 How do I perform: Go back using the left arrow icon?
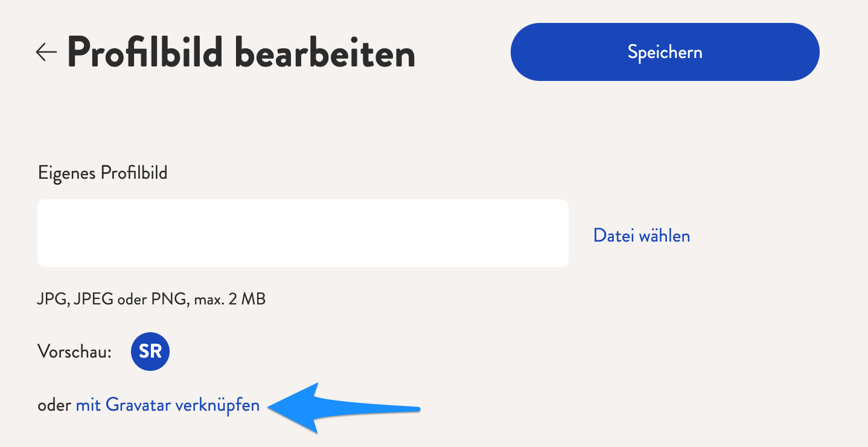coord(46,53)
